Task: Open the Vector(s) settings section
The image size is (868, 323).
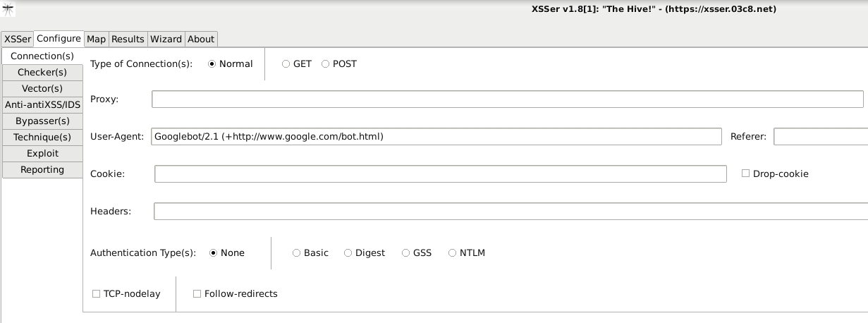Action: point(42,88)
